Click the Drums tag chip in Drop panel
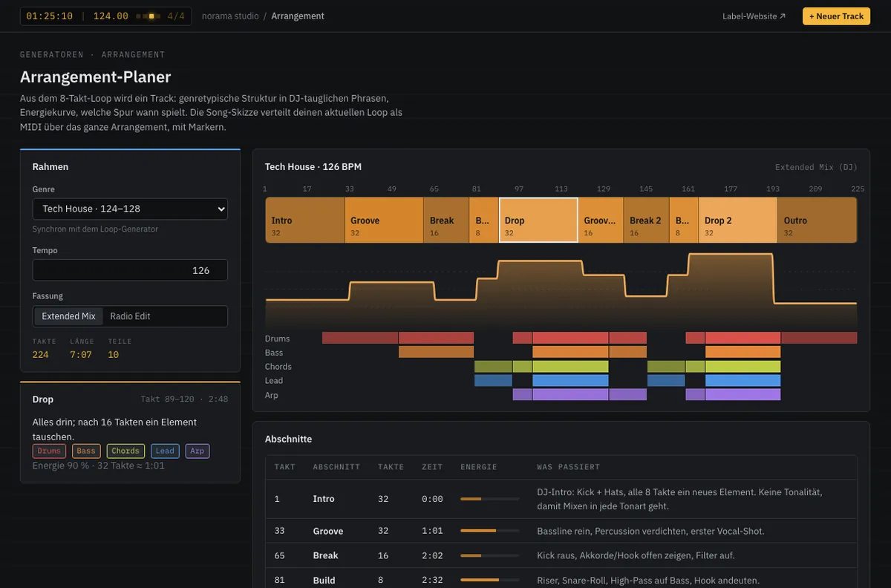 coord(49,451)
